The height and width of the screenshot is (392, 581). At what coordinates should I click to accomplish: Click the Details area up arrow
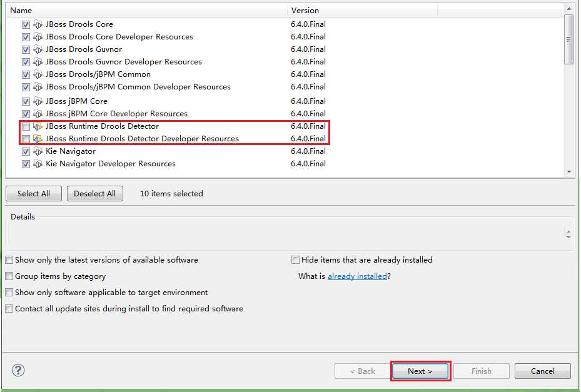pyautogui.click(x=568, y=232)
